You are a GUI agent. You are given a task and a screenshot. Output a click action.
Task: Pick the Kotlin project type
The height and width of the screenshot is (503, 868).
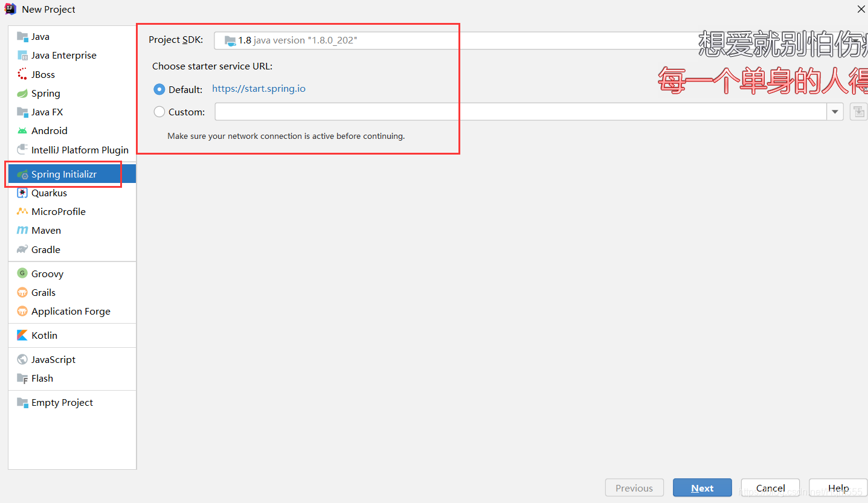point(72,335)
